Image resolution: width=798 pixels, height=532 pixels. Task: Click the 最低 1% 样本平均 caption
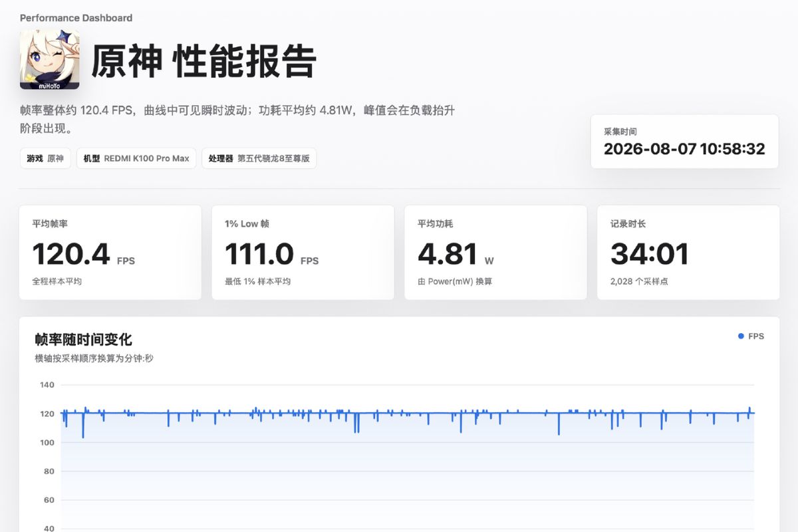coord(257,281)
